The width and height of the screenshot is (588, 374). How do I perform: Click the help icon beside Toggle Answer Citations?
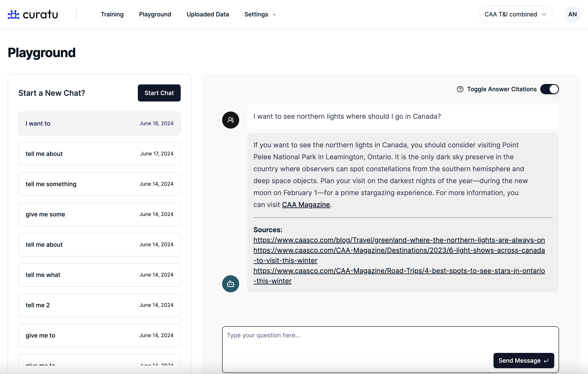[x=460, y=89]
